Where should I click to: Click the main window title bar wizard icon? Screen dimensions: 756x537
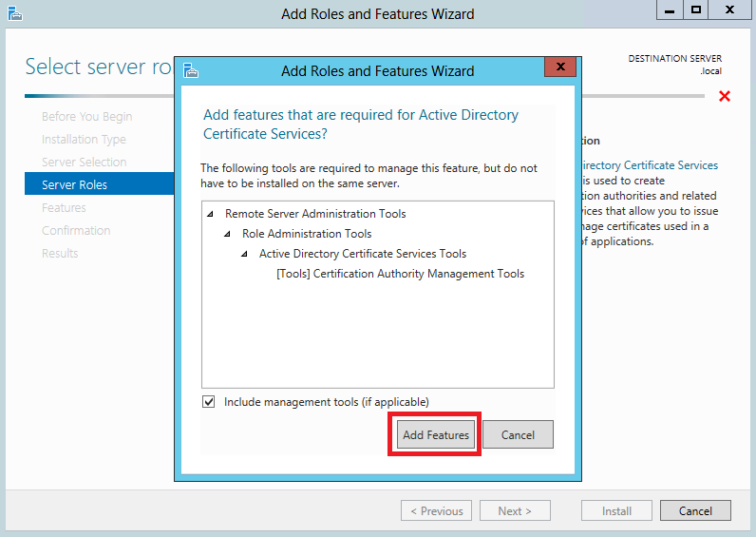15,13
